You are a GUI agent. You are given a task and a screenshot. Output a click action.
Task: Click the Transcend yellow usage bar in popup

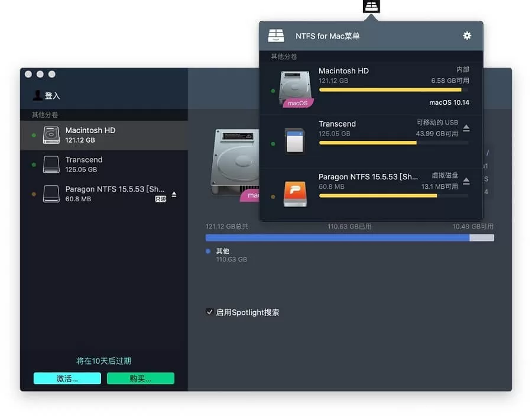(394, 143)
